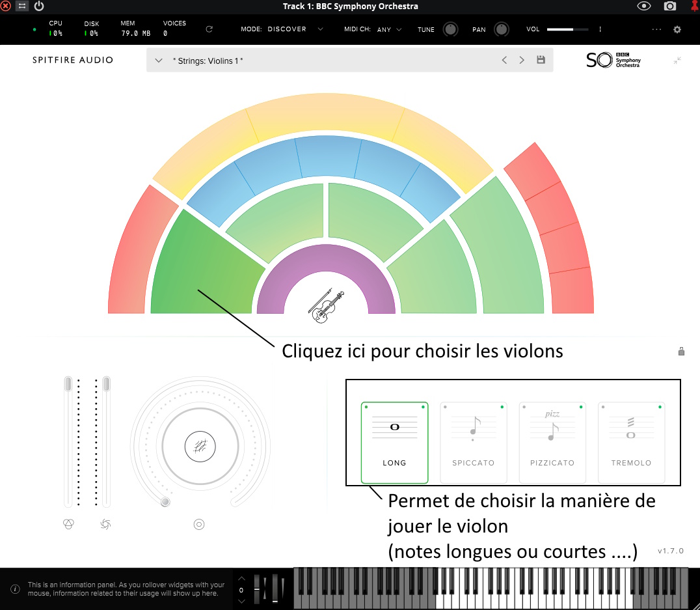The height and width of the screenshot is (610, 700).
Task: Click the expression icon below left slider
Action: [x=68, y=524]
